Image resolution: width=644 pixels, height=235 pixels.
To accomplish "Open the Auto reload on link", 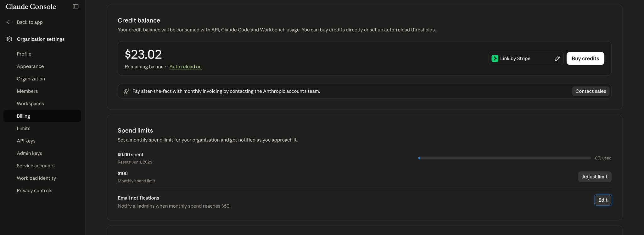I will pyautogui.click(x=185, y=67).
